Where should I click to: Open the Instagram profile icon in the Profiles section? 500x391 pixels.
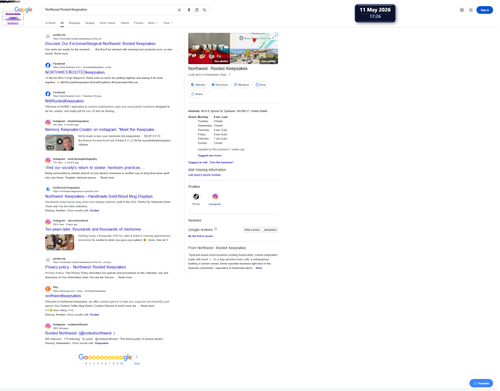point(215,197)
